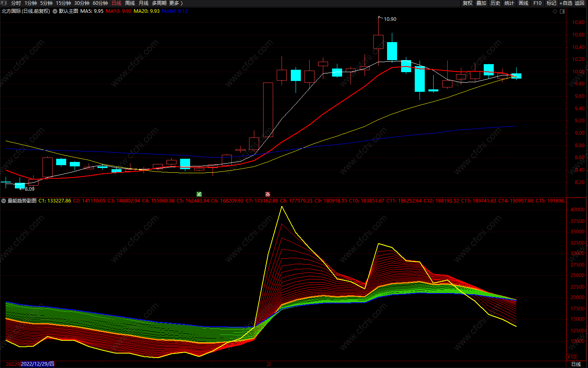Click the 默认主图 indicator name

69,11
